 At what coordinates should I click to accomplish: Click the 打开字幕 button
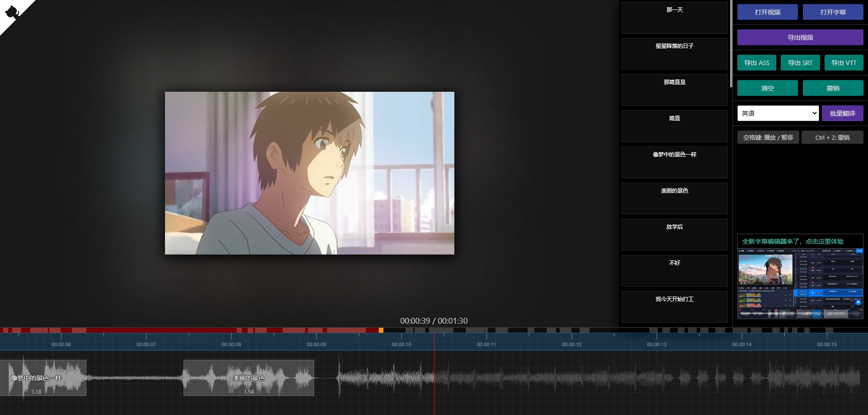pyautogui.click(x=833, y=12)
